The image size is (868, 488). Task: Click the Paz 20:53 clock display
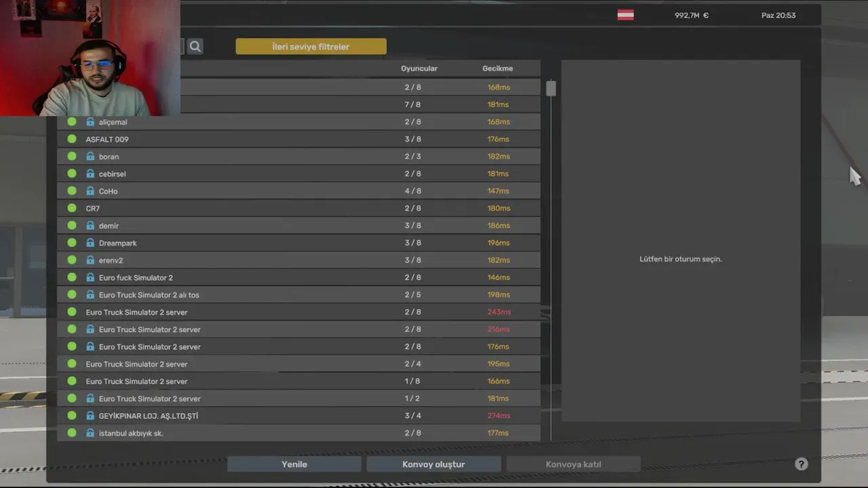point(778,15)
